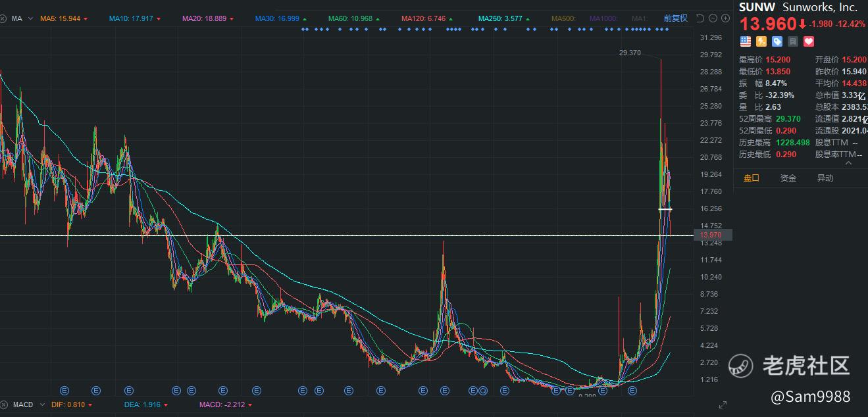This screenshot has width=868, height=417.
Task: Click the 13.960 current price
Action: pos(768,24)
